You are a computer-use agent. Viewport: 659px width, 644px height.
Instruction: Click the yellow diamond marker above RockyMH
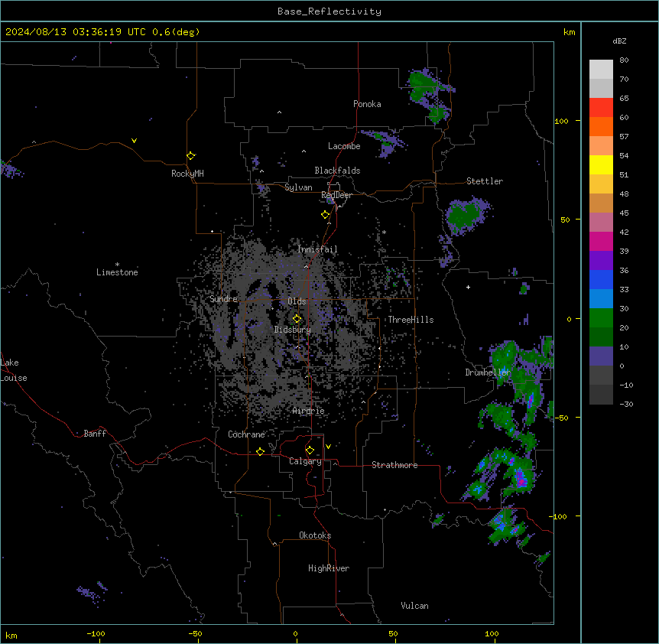(191, 156)
